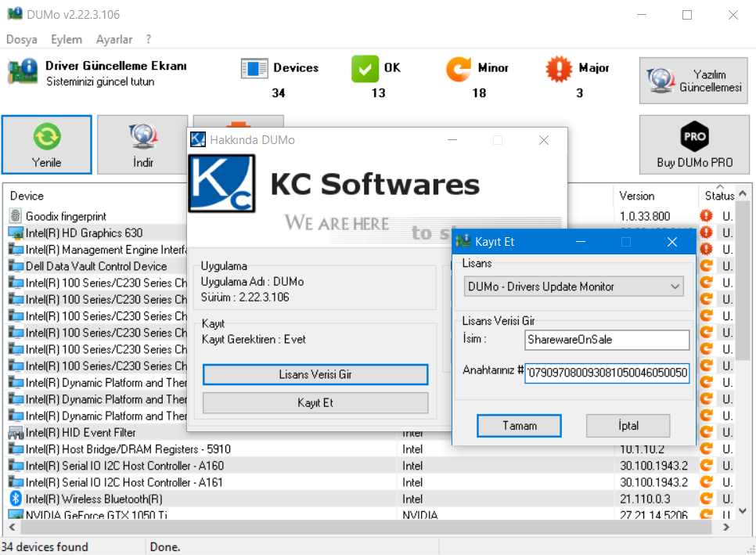Click the minor status icon in the A160 controller row
The height and width of the screenshot is (555, 756).
click(x=707, y=465)
